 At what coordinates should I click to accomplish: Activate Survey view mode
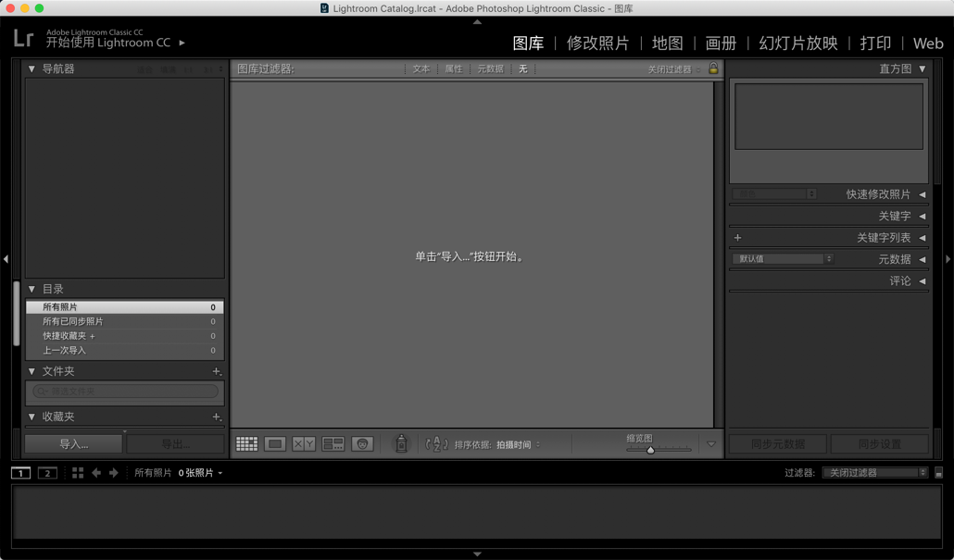pos(333,443)
